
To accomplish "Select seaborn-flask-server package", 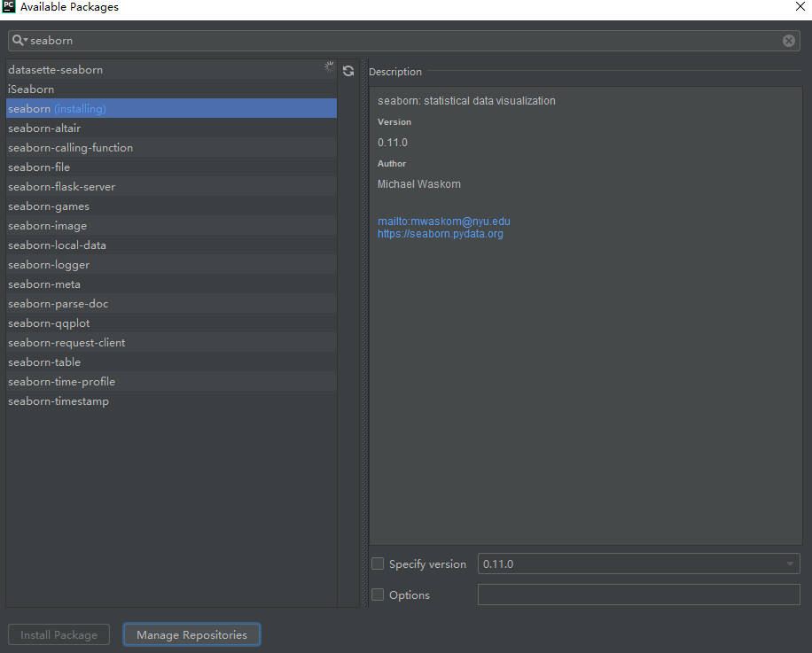I will pyautogui.click(x=171, y=186).
